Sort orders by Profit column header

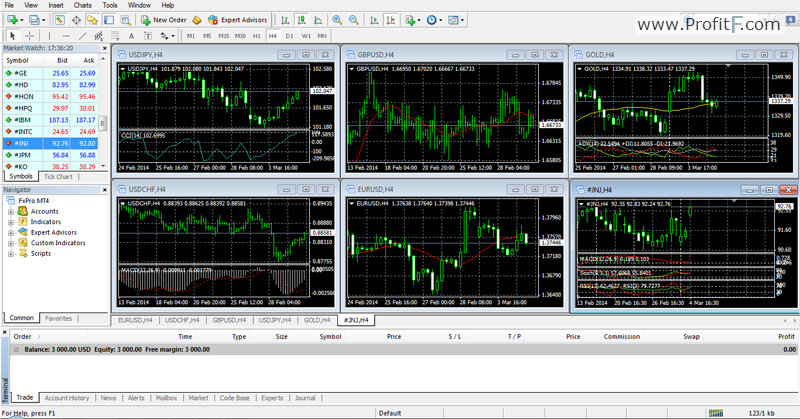coord(786,337)
